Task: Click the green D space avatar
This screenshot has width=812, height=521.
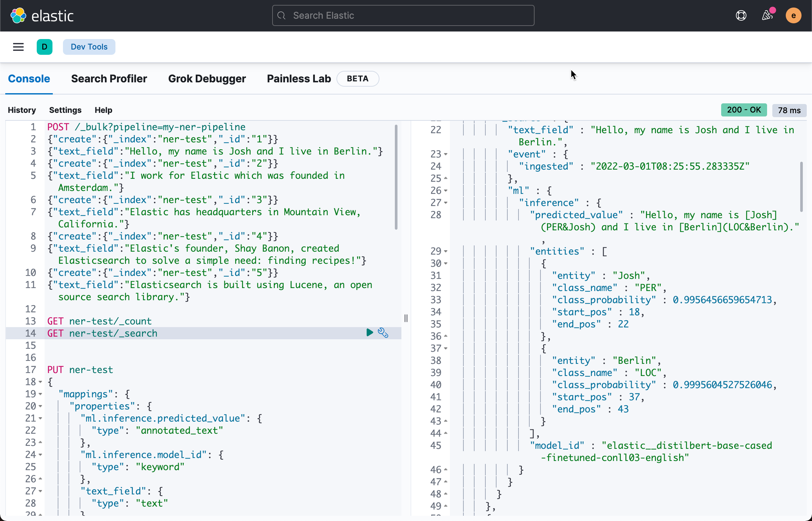Action: pos(44,47)
